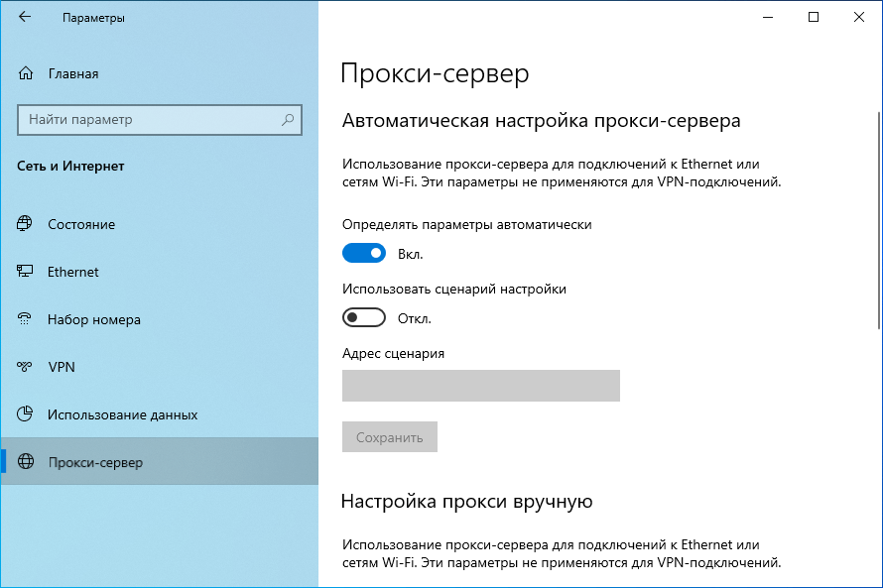The height and width of the screenshot is (588, 883).
Task: Minimize the Параметры window
Action: pyautogui.click(x=768, y=17)
